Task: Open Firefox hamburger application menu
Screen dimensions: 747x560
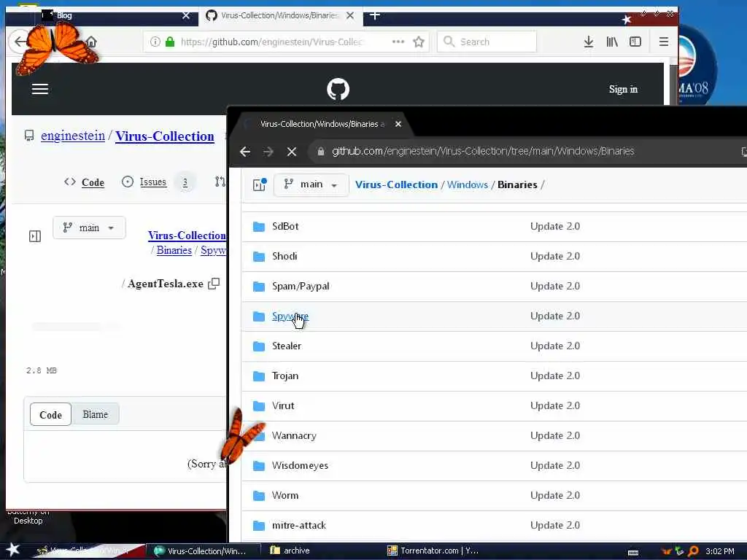Action: [x=664, y=42]
